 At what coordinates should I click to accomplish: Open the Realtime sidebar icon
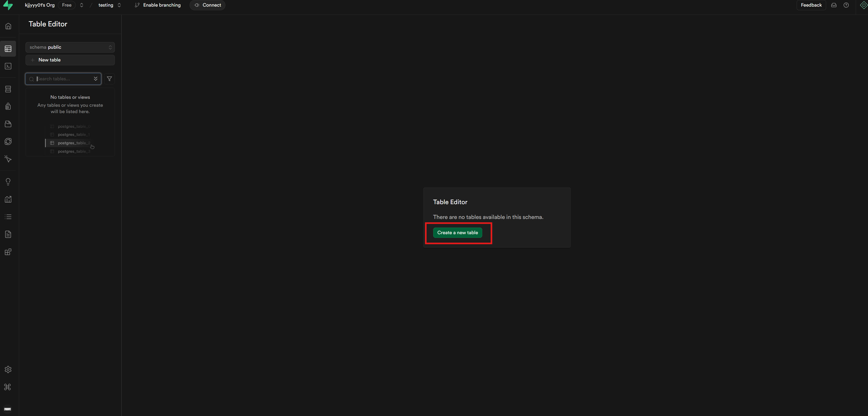(8, 159)
